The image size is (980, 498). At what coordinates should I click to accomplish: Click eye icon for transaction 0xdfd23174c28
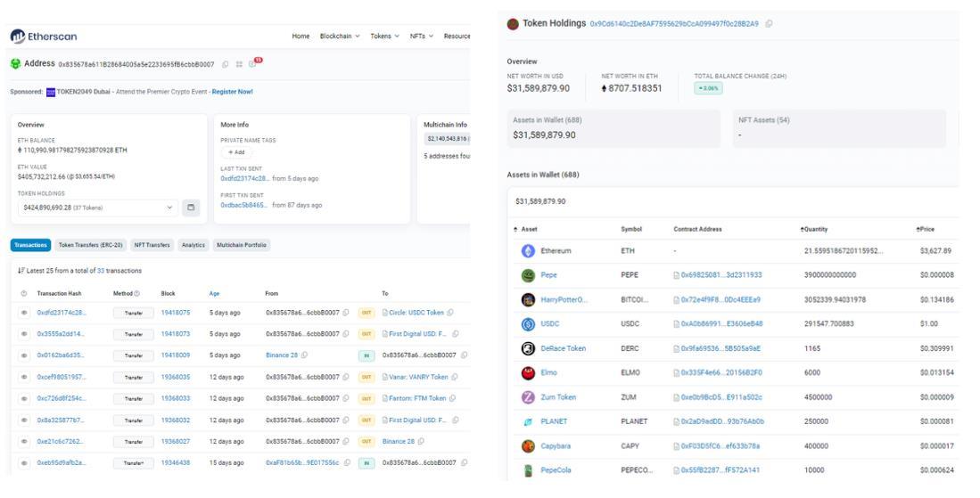tap(24, 313)
